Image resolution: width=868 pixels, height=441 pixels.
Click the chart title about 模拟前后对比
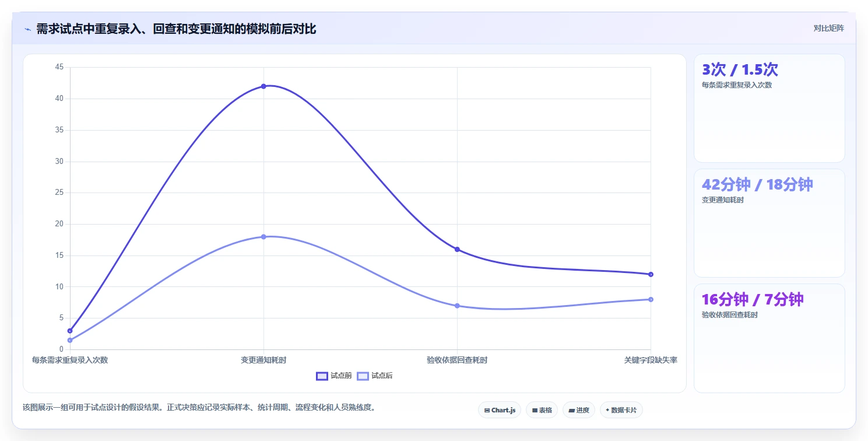[x=176, y=29]
